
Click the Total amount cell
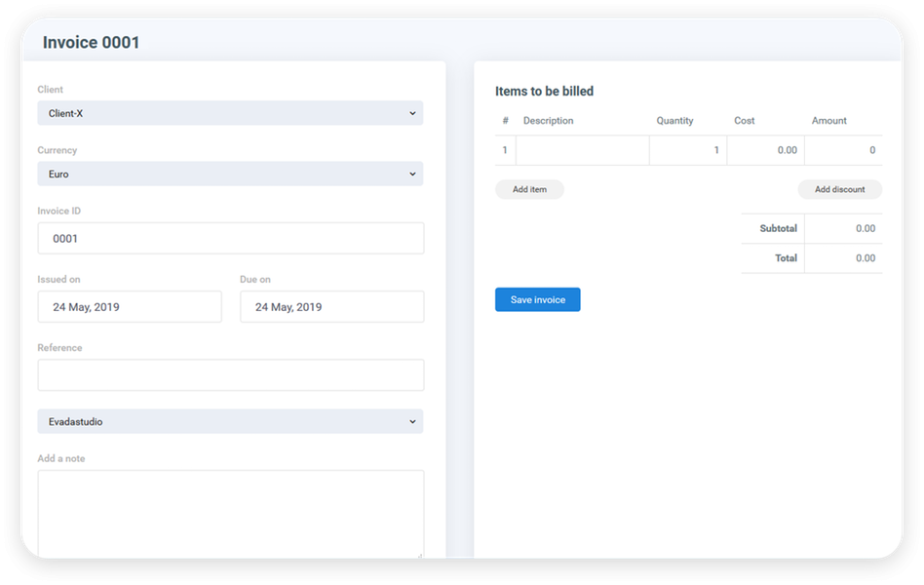845,257
